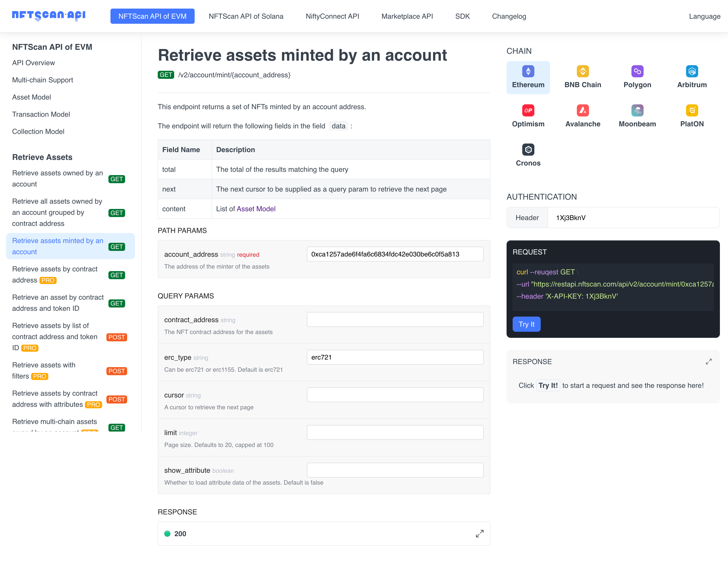Click the NFTScan API logo
Screen dimensions: 728x570
(49, 15)
